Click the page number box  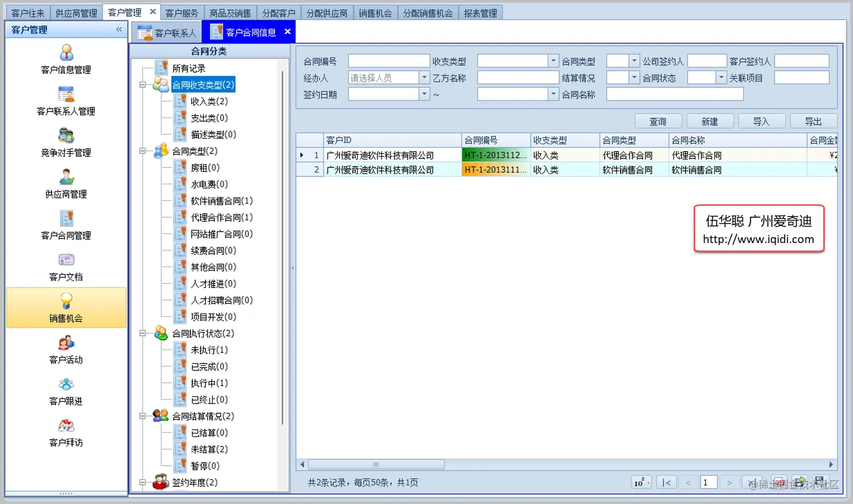709,483
